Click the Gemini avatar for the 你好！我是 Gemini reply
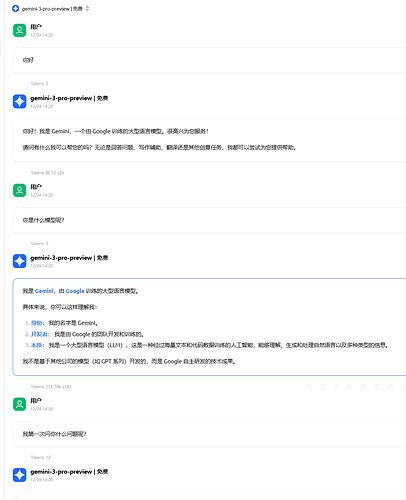406x500 pixels. pyautogui.click(x=19, y=102)
